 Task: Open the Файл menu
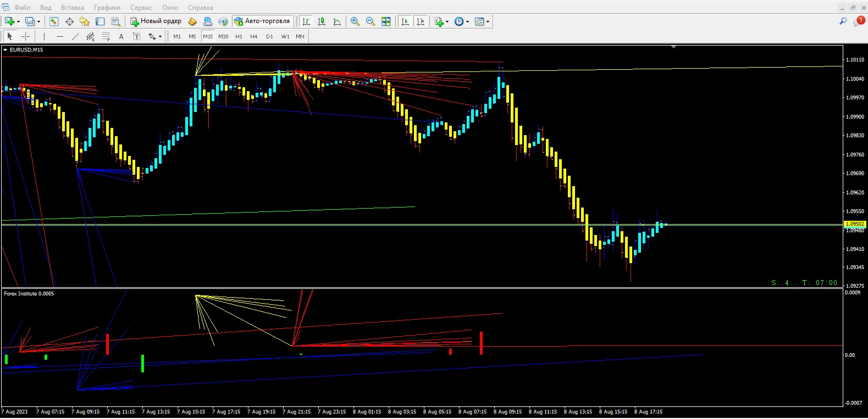[22, 8]
